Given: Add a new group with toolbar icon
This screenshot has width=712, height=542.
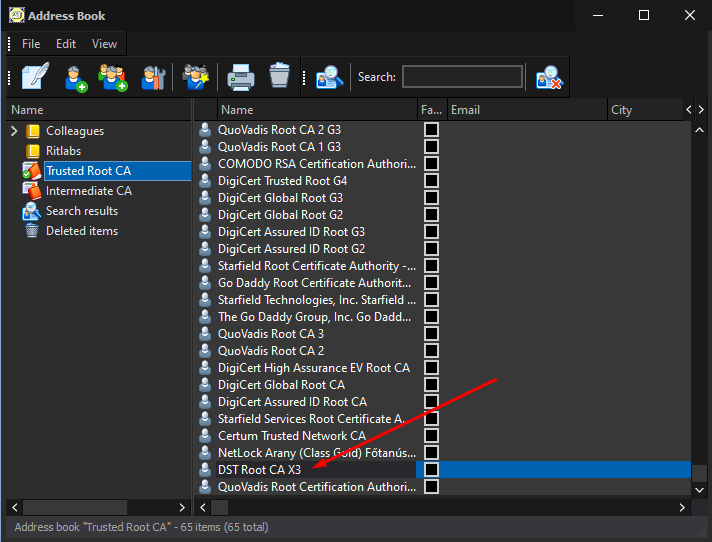Looking at the screenshot, I should [113, 77].
